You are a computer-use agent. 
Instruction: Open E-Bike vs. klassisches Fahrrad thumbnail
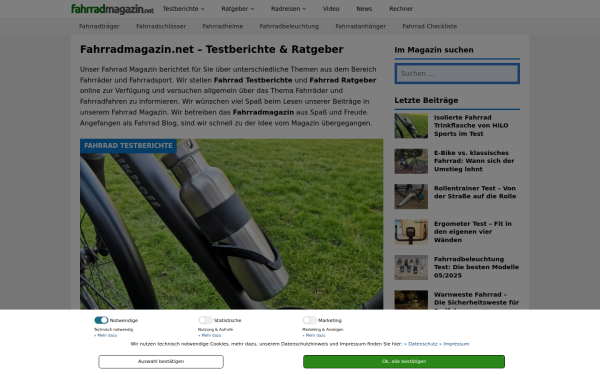pos(411,161)
